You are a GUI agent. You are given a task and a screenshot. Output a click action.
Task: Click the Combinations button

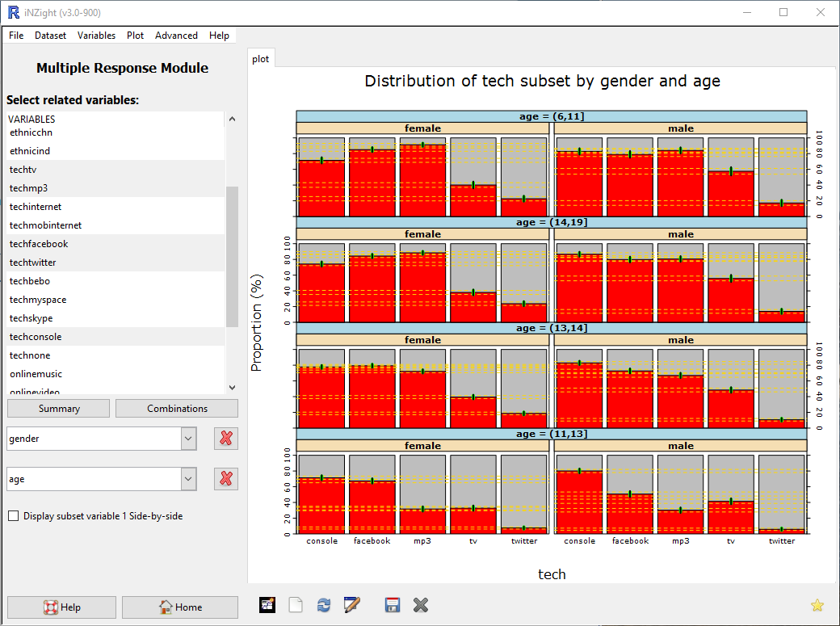[176, 408]
